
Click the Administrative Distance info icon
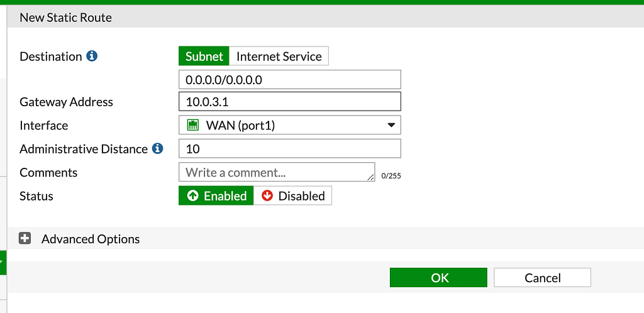158,148
